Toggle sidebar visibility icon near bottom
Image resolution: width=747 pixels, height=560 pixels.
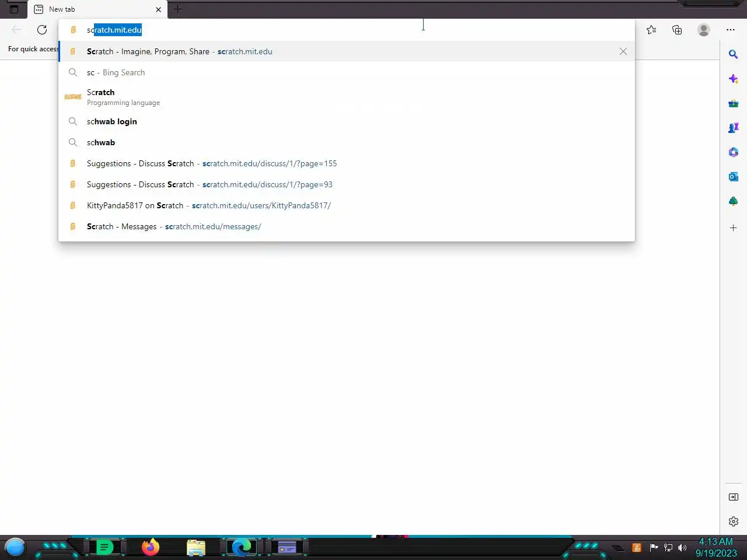pyautogui.click(x=734, y=497)
